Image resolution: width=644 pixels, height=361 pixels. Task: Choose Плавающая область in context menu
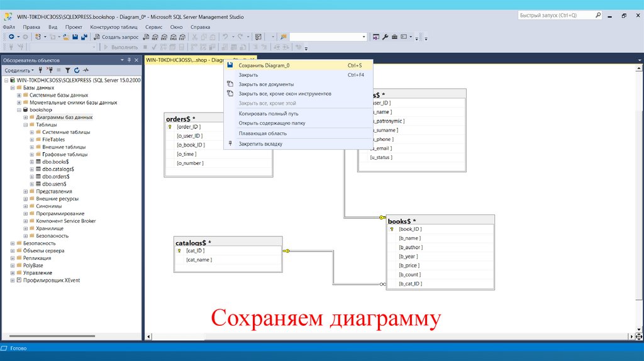tap(298, 133)
